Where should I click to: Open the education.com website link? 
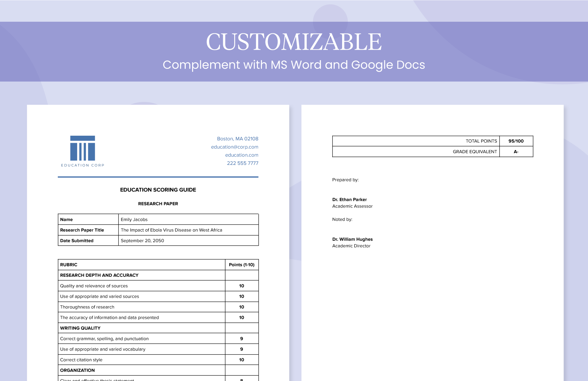pos(242,155)
